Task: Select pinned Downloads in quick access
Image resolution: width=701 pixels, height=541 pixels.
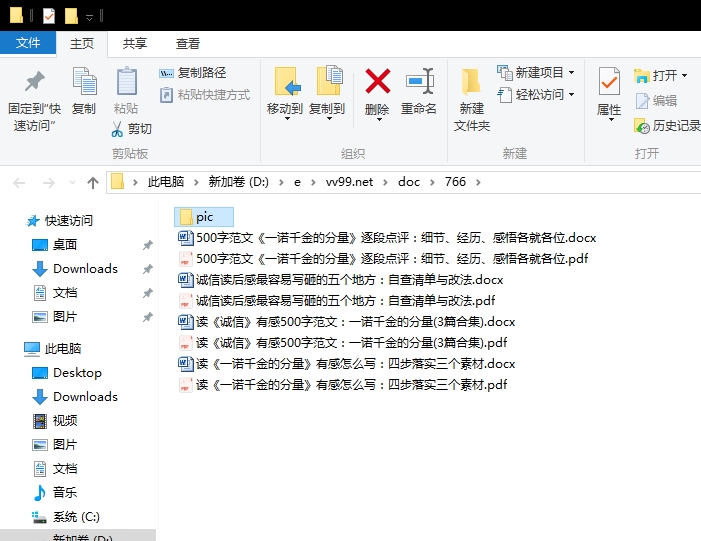Action: click(75, 269)
